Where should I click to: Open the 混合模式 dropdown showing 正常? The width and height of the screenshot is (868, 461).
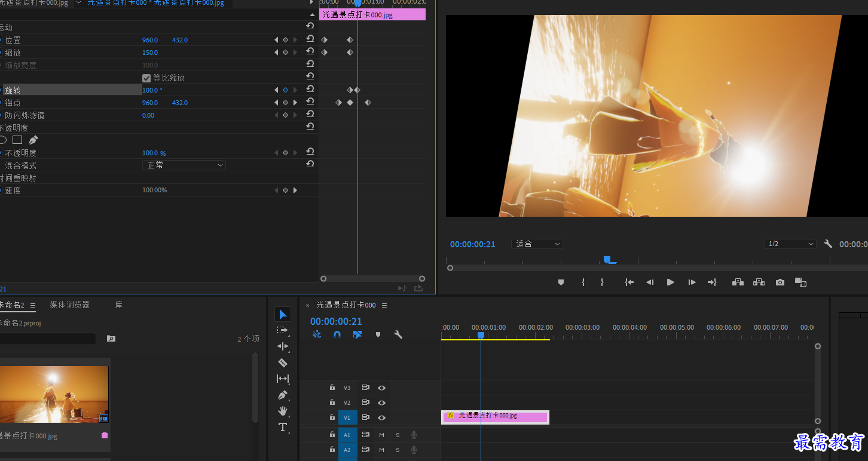(x=184, y=165)
